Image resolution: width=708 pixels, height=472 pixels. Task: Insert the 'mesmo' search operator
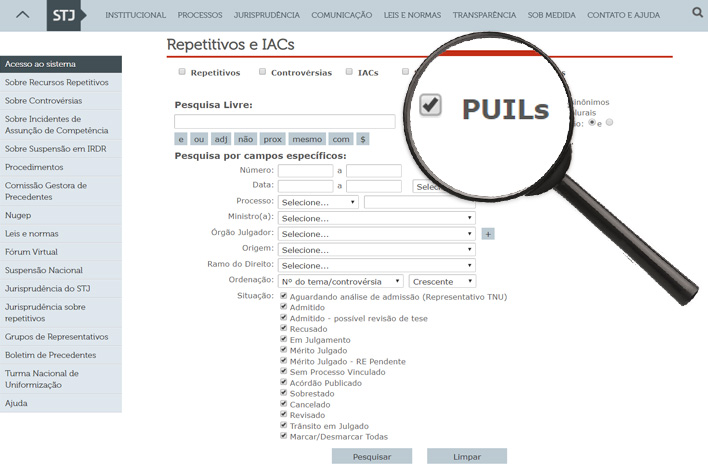pyautogui.click(x=307, y=139)
